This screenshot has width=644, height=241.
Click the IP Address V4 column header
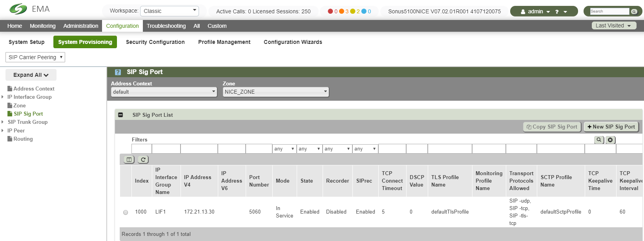pos(199,181)
